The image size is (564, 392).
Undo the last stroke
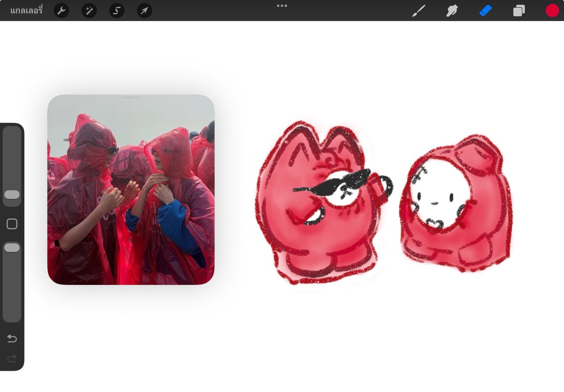coord(12,338)
